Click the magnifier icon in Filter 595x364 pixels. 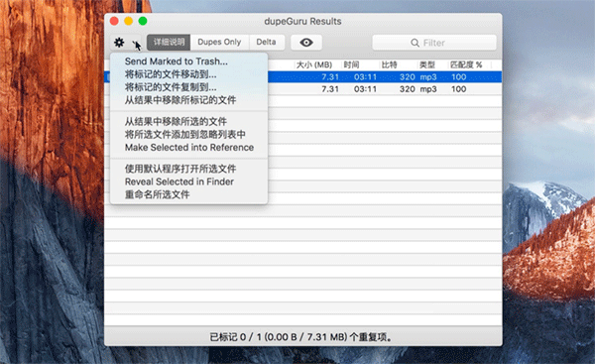[x=415, y=43]
